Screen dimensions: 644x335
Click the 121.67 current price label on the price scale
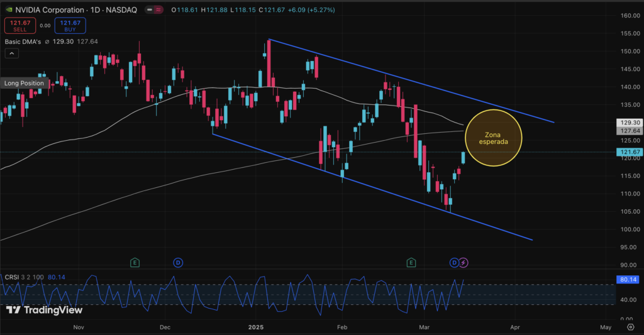[x=630, y=152]
